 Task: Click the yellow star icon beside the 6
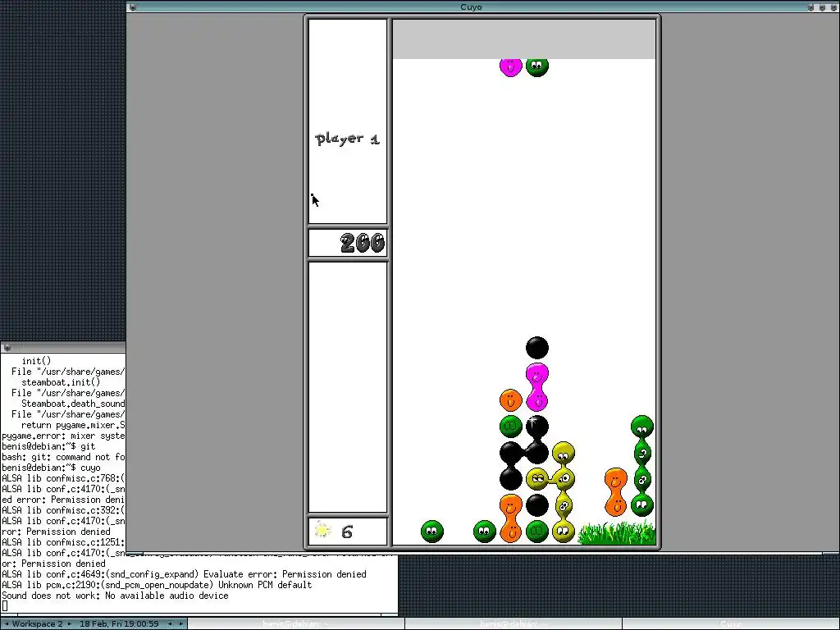(322, 531)
